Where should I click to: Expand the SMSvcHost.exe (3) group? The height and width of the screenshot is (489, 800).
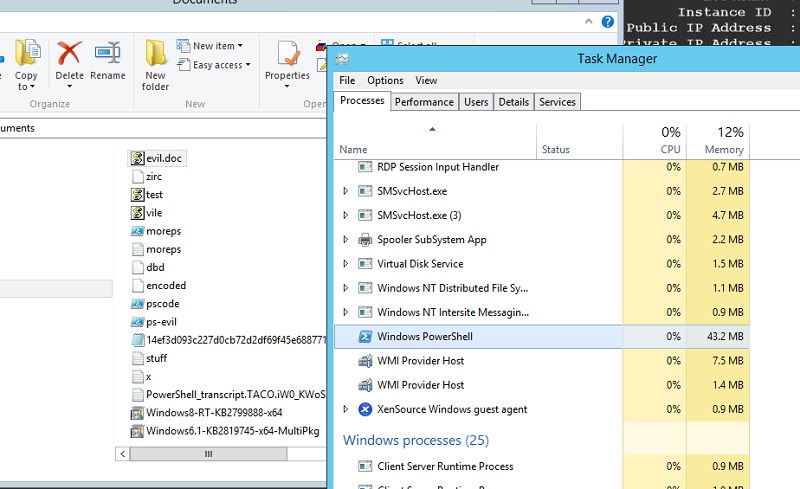[346, 215]
